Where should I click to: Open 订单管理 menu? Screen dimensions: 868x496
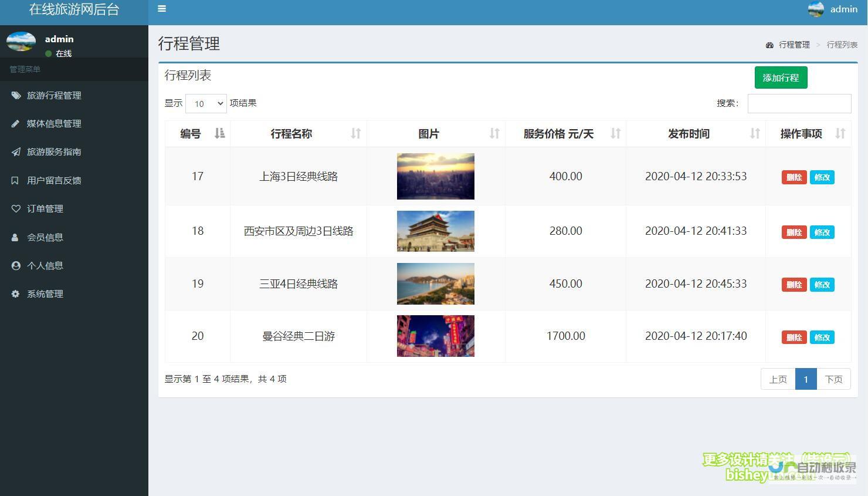coord(74,208)
